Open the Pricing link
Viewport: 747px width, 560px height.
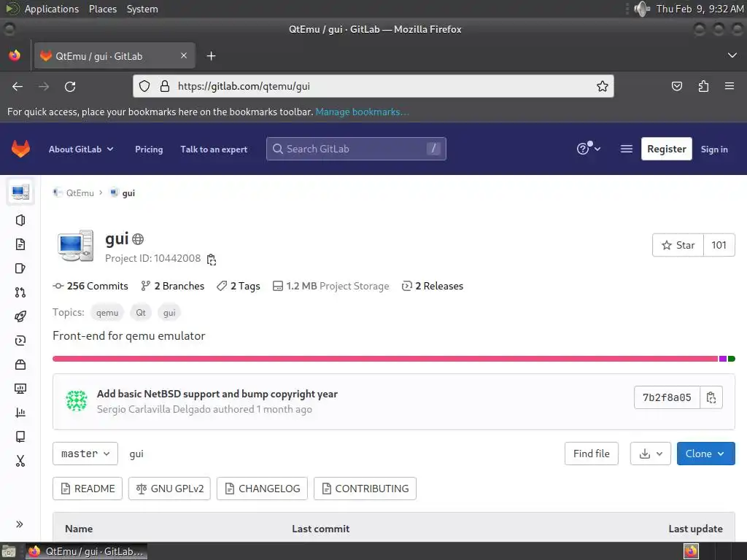[149, 149]
